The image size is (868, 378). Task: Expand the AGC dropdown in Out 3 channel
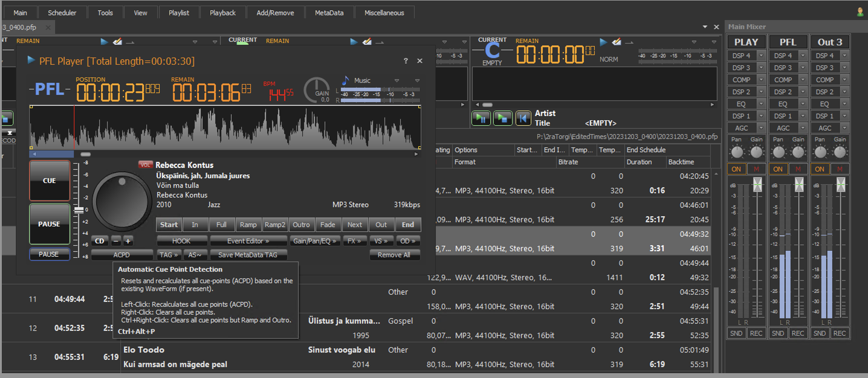coord(844,128)
